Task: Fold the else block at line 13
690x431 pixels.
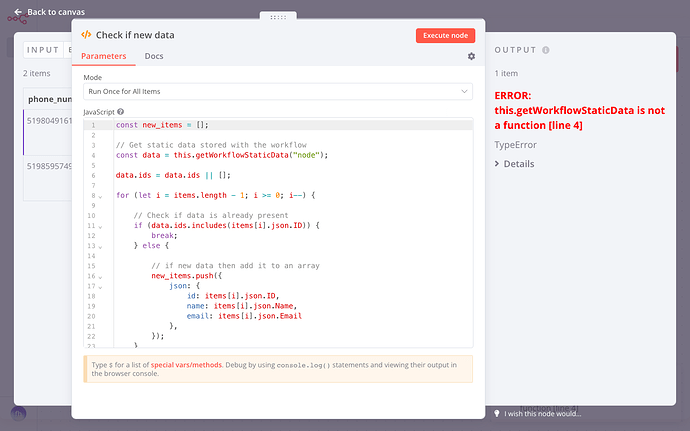Action: pos(100,245)
